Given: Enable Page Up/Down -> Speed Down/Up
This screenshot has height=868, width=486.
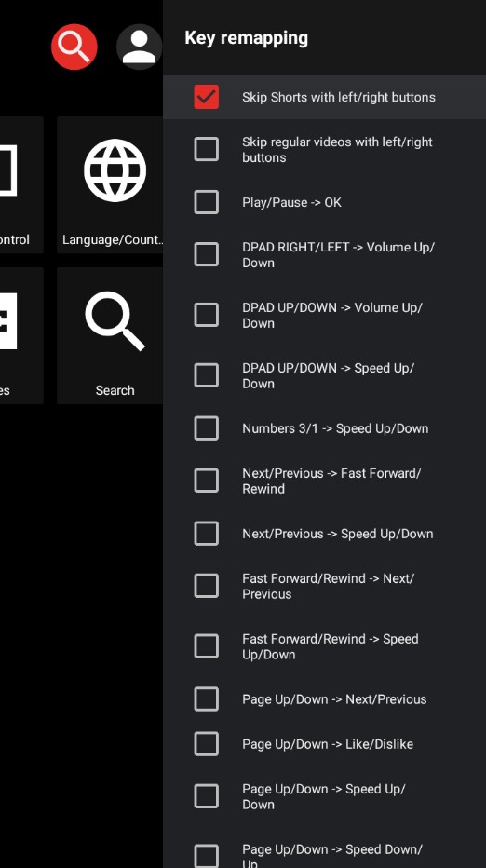Looking at the screenshot, I should point(324,852).
